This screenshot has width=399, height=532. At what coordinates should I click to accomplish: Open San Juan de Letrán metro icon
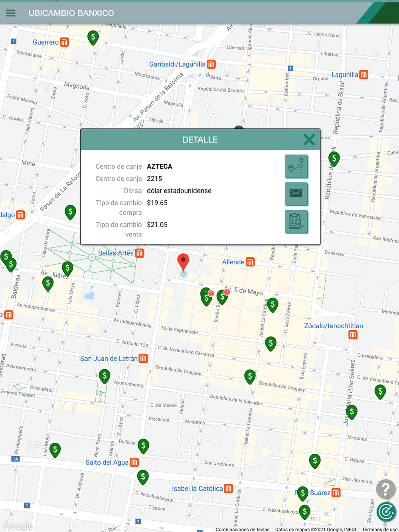click(x=143, y=359)
